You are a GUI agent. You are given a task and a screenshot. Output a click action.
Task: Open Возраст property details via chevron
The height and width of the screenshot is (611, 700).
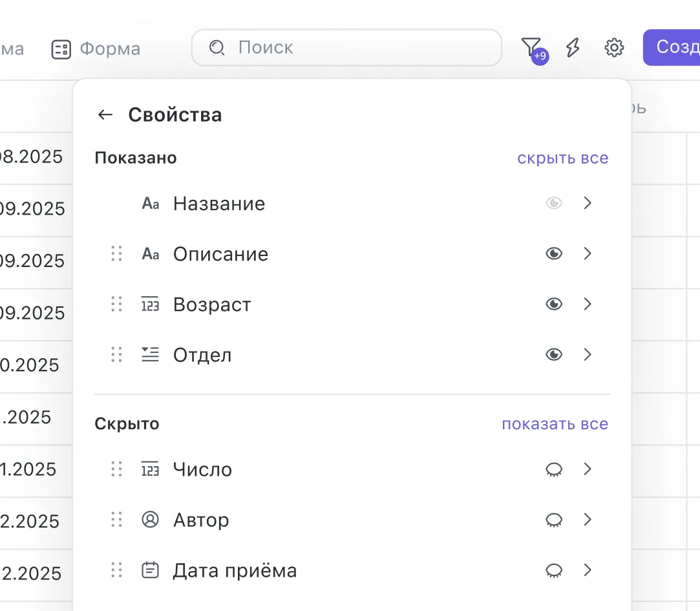coord(588,304)
